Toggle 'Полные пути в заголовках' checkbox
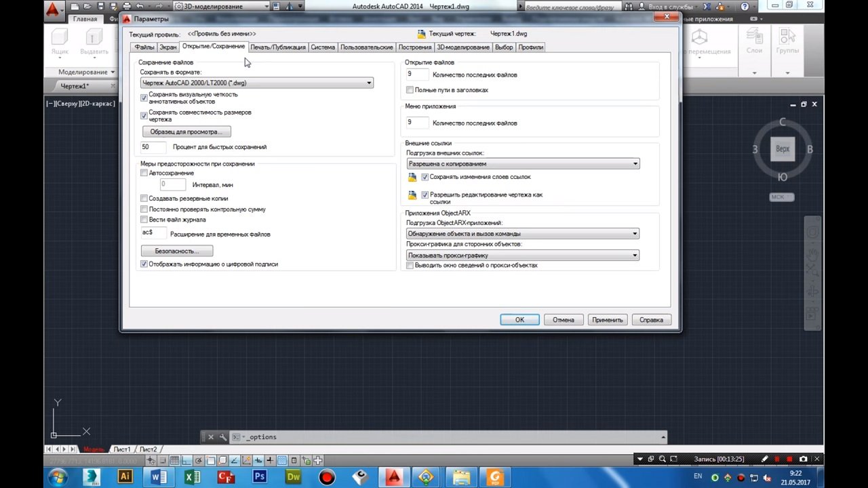The image size is (868, 488). [x=410, y=90]
